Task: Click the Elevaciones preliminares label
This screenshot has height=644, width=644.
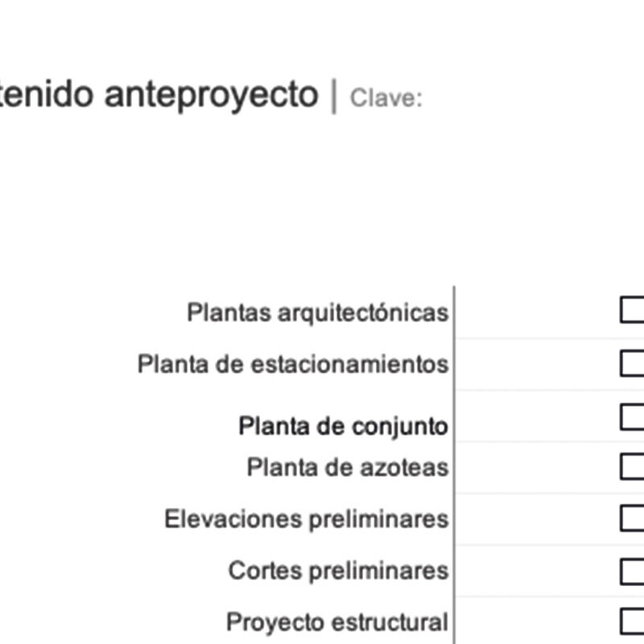Action: click(x=306, y=518)
